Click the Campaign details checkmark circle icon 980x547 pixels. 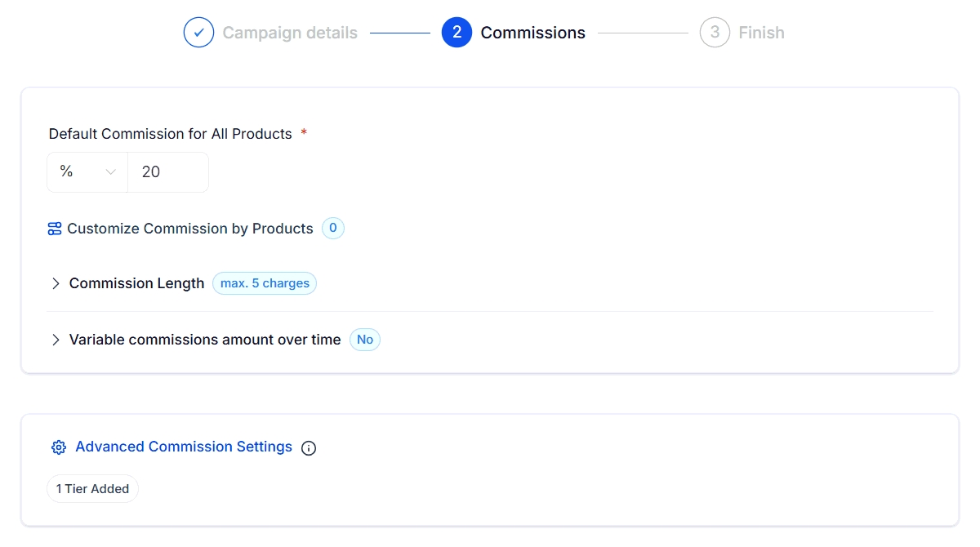point(198,33)
